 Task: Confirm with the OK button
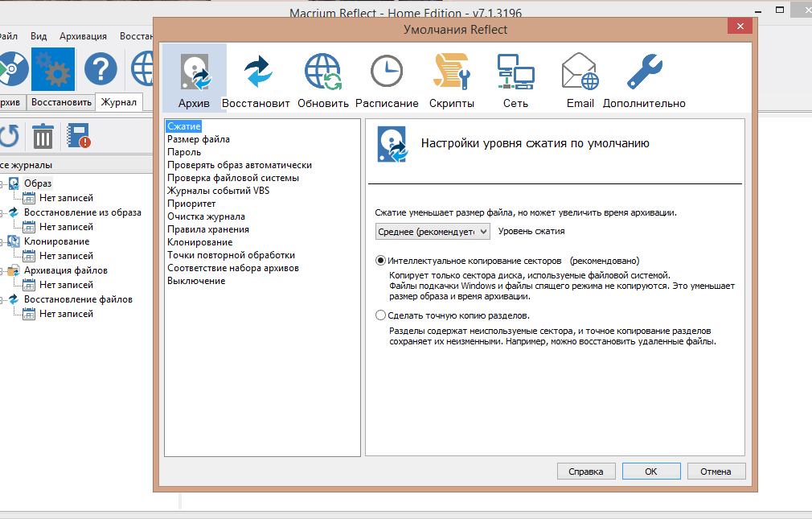coord(651,472)
